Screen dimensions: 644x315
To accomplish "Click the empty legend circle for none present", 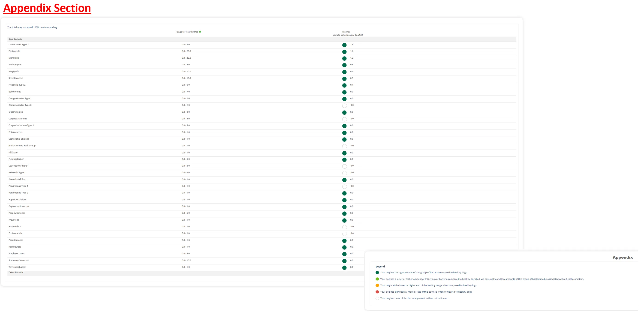I will pyautogui.click(x=377, y=298).
